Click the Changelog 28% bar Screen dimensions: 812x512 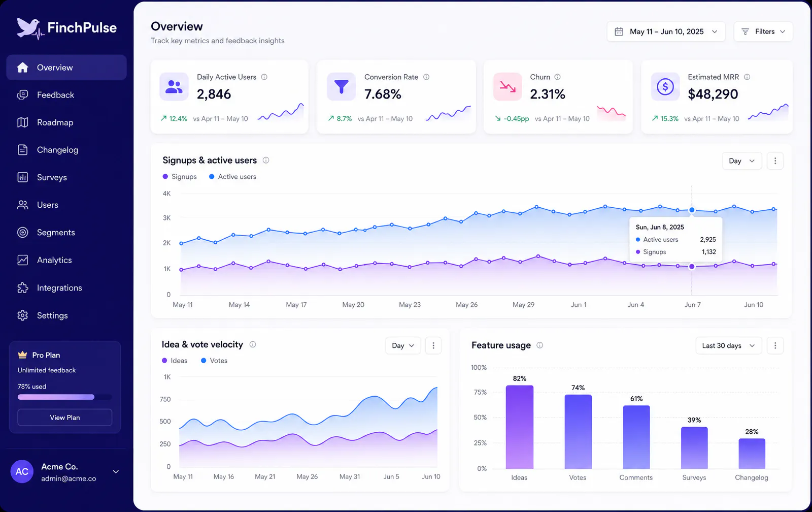(752, 454)
